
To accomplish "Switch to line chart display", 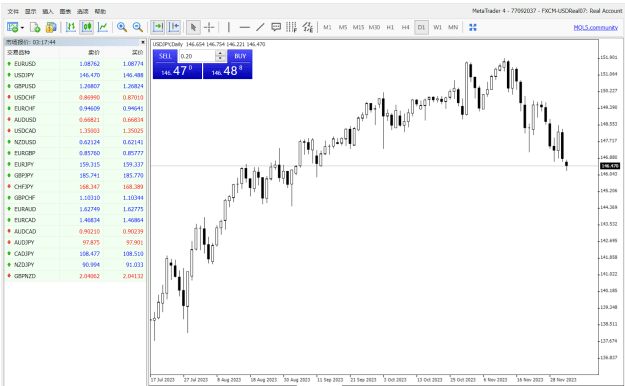I will (x=103, y=27).
